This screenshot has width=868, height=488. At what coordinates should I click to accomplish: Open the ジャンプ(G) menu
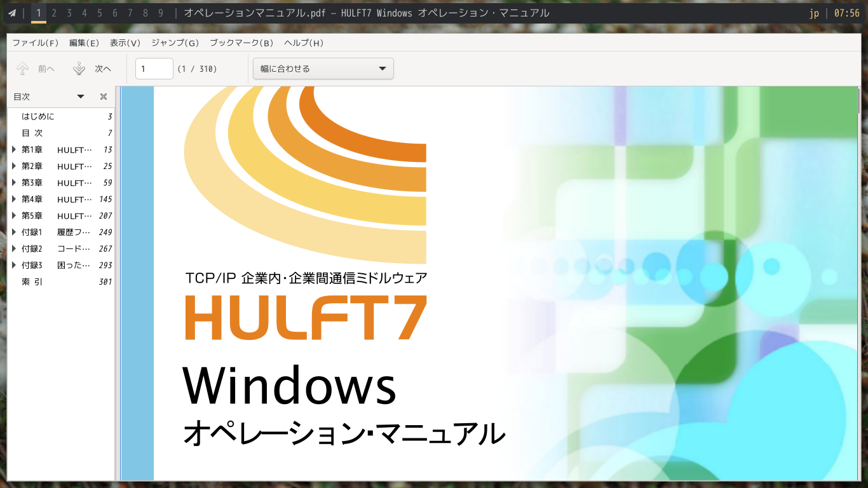[175, 43]
